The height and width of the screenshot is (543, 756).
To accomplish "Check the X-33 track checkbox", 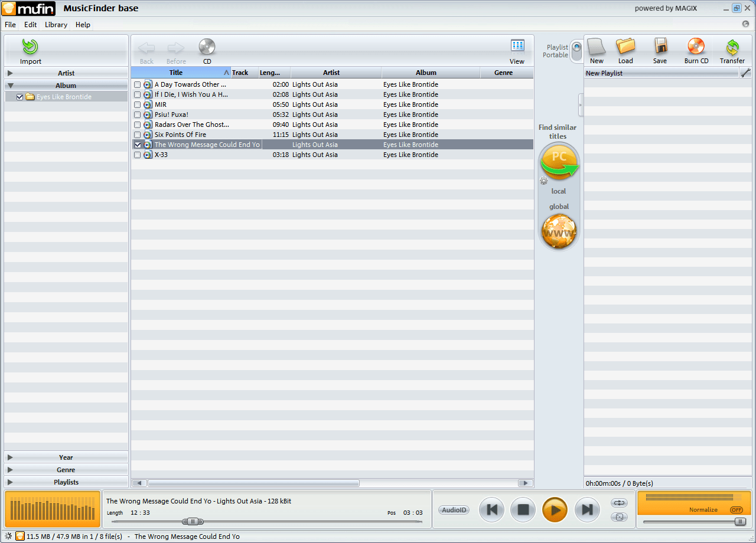I will coord(138,155).
